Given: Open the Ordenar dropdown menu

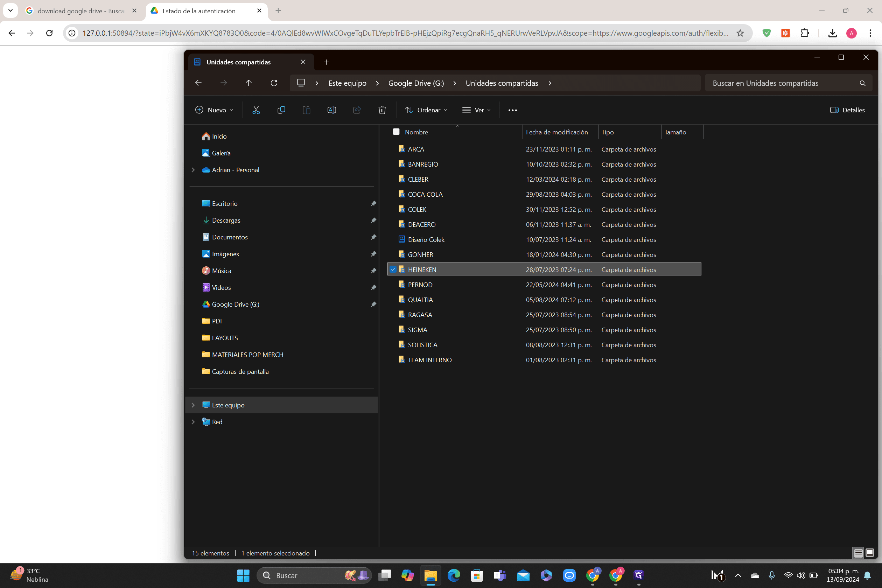Looking at the screenshot, I should coord(426,110).
